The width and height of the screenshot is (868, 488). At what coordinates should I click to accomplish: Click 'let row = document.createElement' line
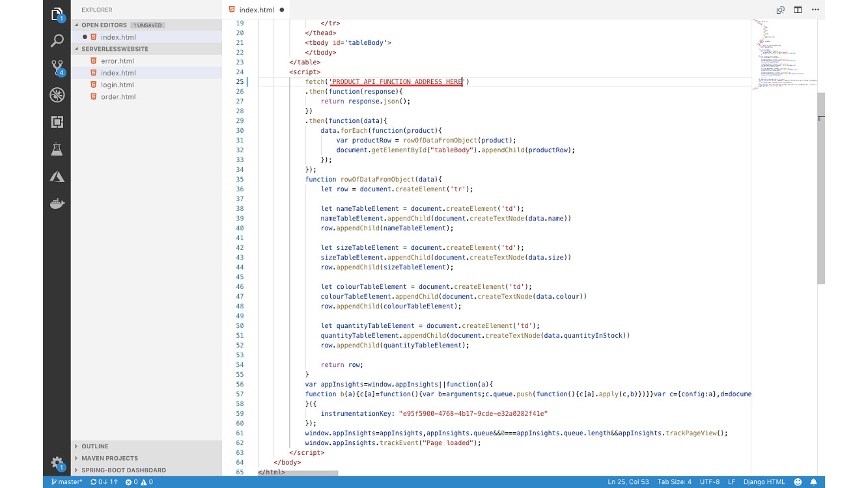point(397,189)
